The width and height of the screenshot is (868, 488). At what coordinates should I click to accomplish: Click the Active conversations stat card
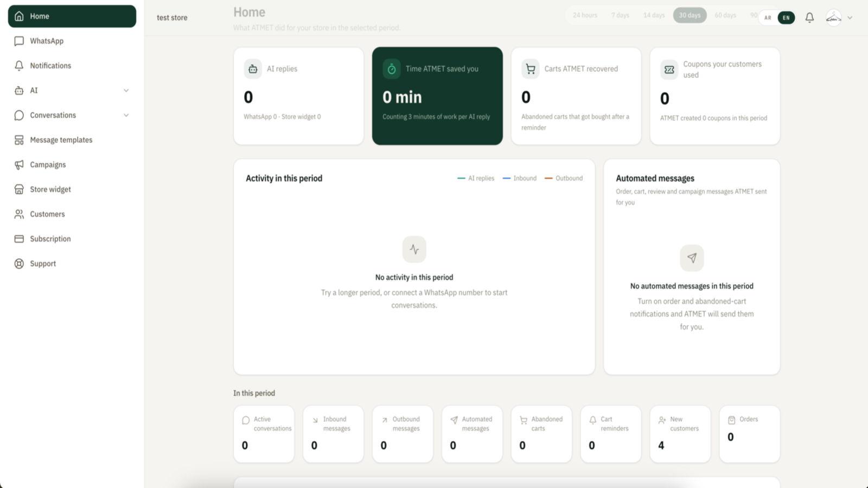[x=264, y=434]
